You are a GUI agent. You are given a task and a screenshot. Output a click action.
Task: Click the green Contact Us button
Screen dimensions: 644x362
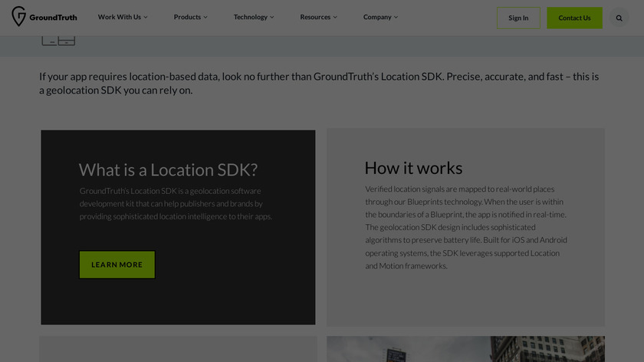[x=574, y=18]
